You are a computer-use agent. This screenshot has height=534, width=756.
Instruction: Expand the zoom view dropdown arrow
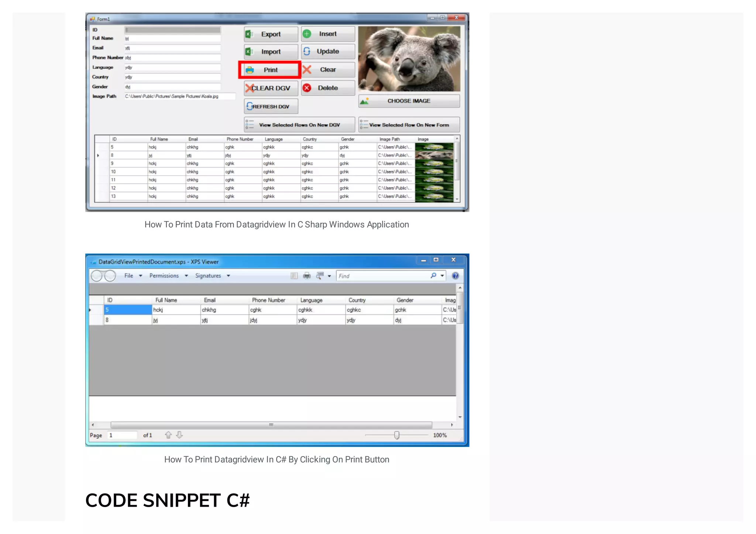tap(329, 276)
